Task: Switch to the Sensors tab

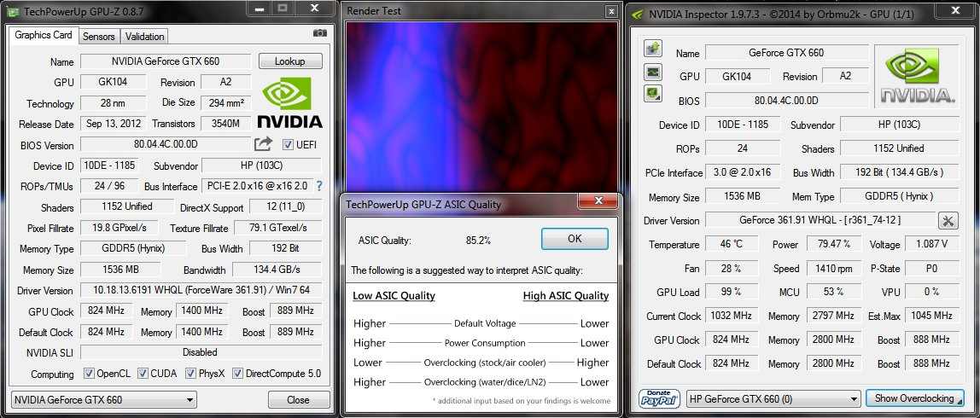Action: coord(99,36)
